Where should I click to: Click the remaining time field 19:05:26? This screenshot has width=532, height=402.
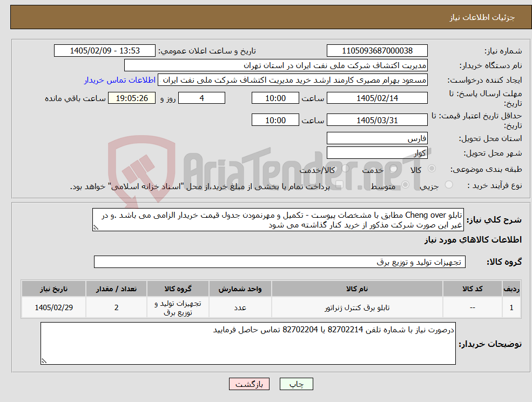tap(132, 98)
